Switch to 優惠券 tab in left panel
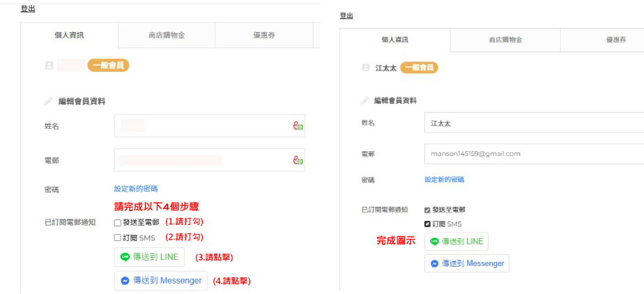The image size is (644, 294). [264, 36]
